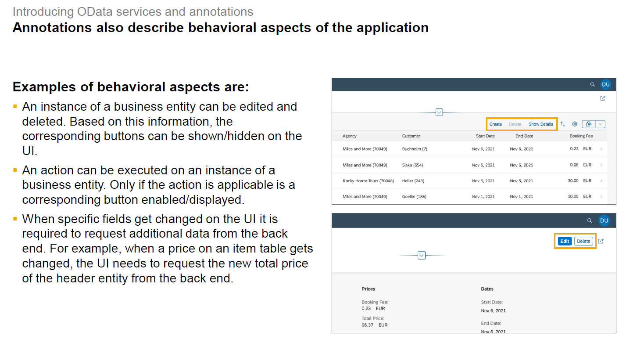
Task: Click Start Date label in Dates section
Action: pos(492,302)
